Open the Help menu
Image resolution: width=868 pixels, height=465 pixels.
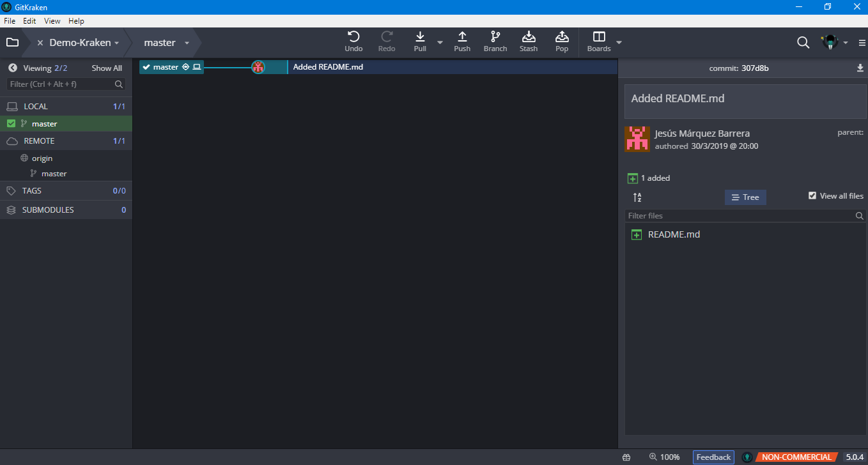click(x=76, y=21)
